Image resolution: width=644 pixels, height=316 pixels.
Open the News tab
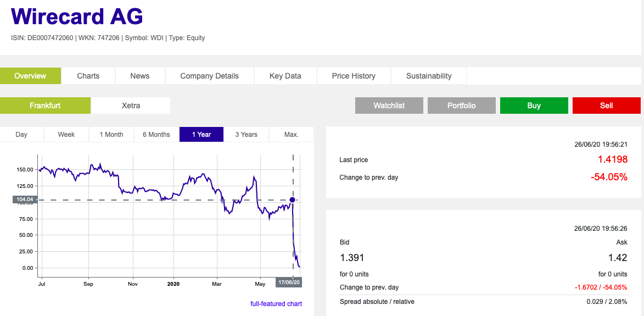tap(140, 76)
